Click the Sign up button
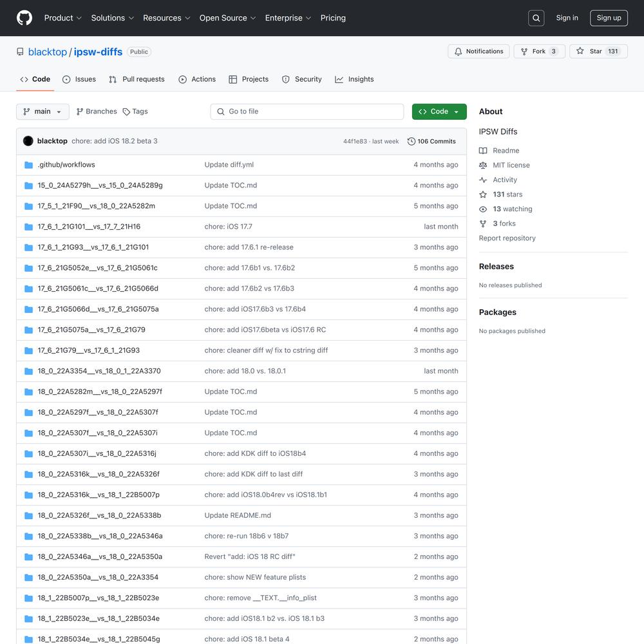 (x=609, y=18)
